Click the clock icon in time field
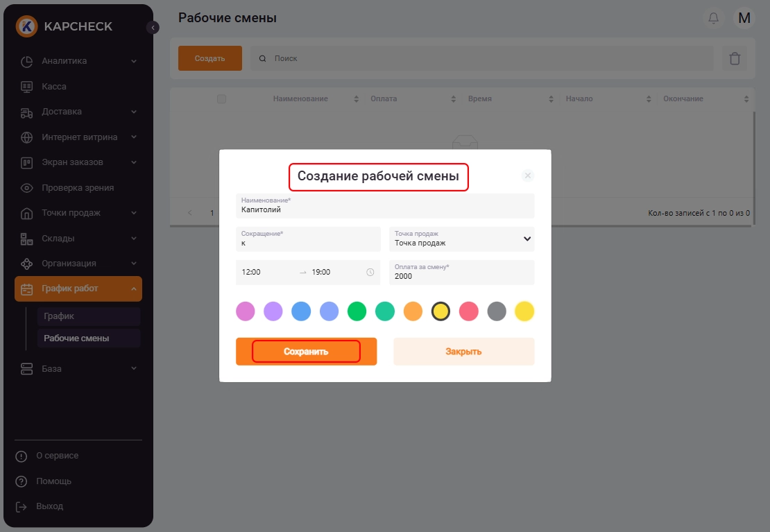 pos(370,273)
